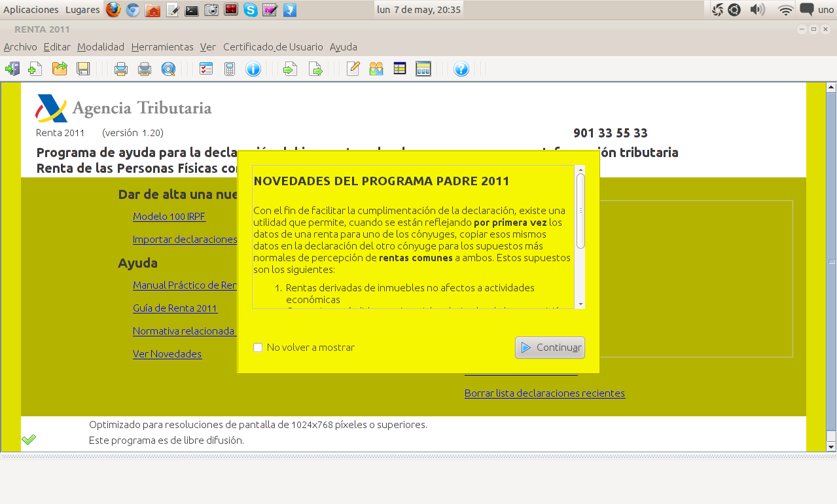This screenshot has width=837, height=504.
Task: Open the red grid application icon in panel
Action: pos(231,10)
